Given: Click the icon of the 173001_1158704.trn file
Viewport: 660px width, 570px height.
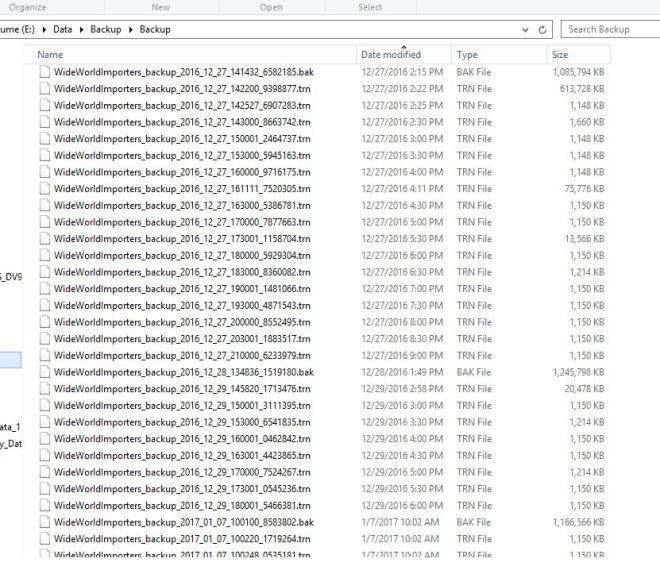Looking at the screenshot, I should (43, 239).
